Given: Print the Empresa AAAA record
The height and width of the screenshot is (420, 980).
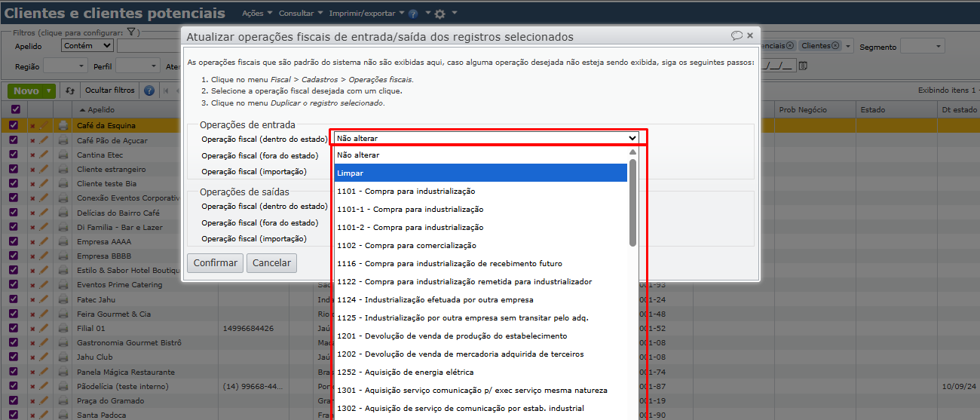Looking at the screenshot, I should tap(63, 242).
